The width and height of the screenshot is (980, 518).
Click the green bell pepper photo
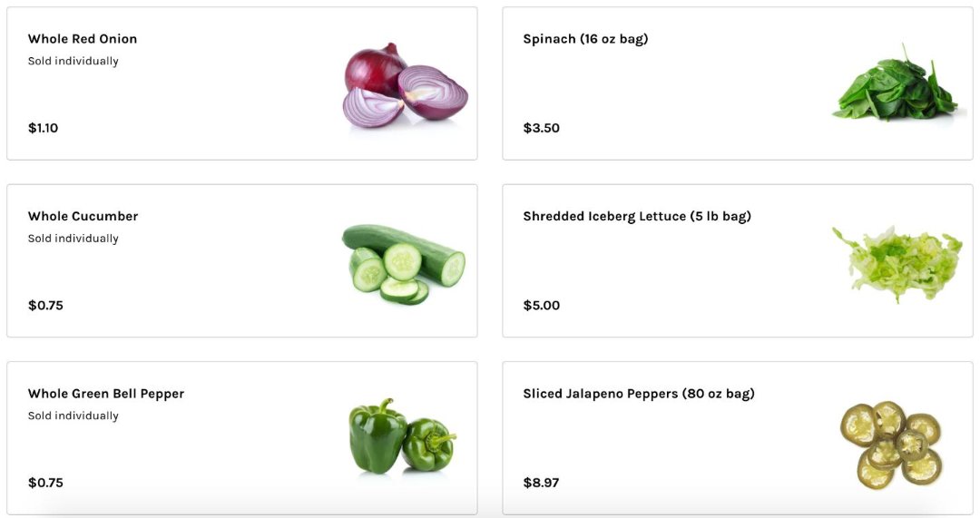click(402, 436)
